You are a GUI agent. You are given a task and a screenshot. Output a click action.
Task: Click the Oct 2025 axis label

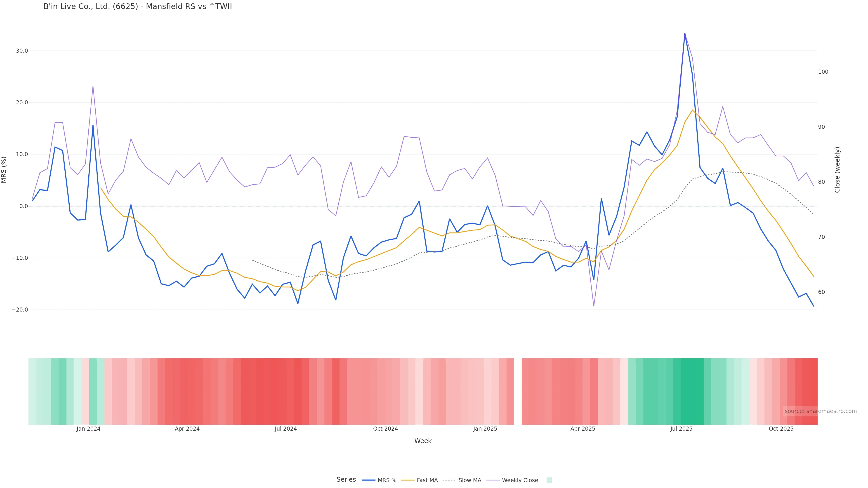[x=781, y=429]
